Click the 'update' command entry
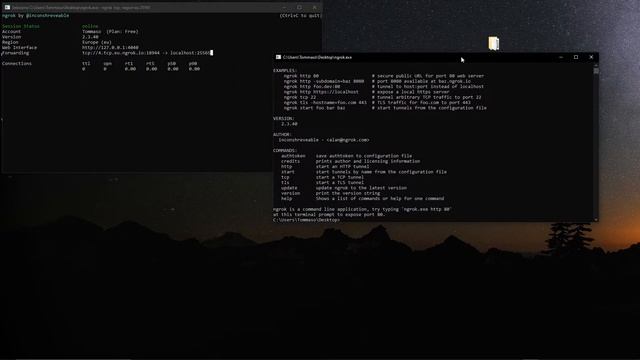 click(289, 188)
